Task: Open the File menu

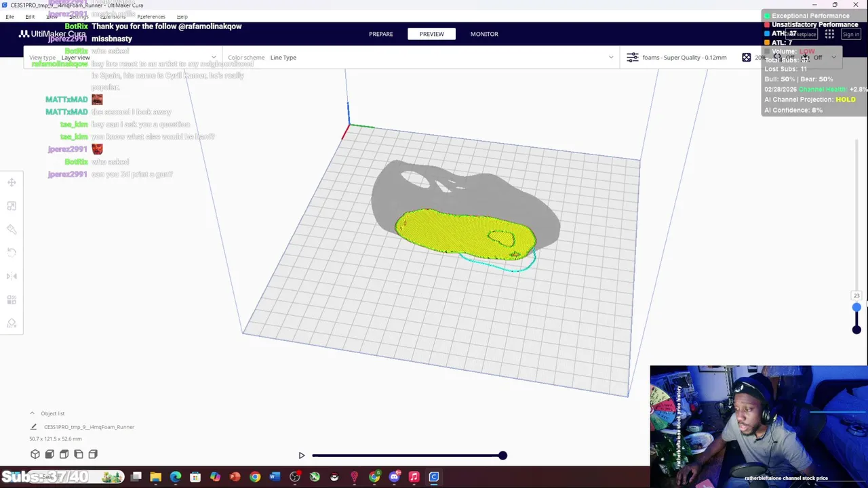Action: 9,17
